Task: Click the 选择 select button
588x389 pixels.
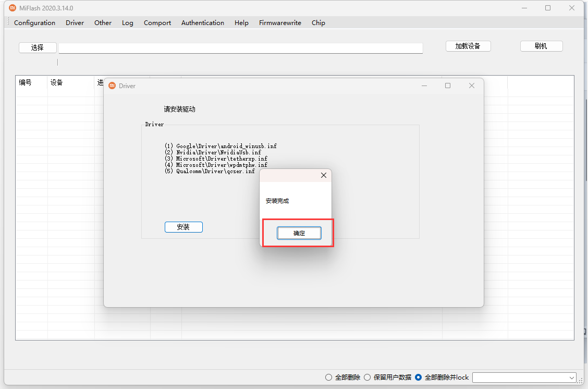Action: point(38,47)
